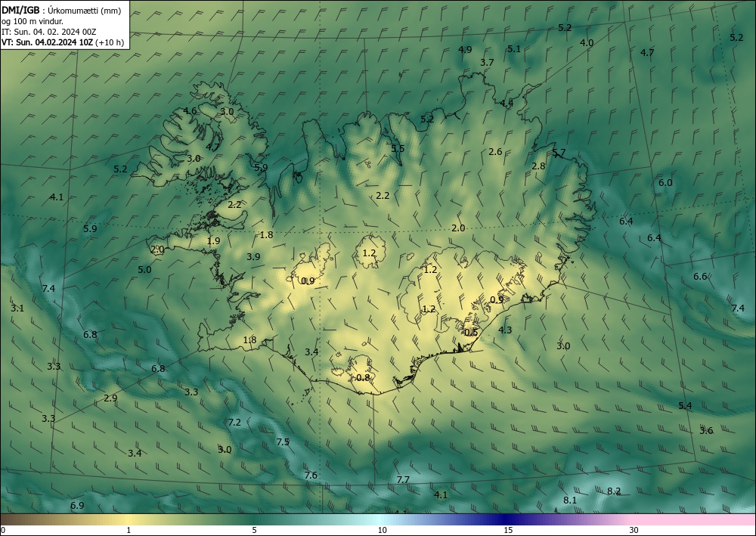The image size is (756, 536).
Task: Click the valid time 'VT: Sun. 04.02.2024 10Z'
Action: click(x=47, y=42)
